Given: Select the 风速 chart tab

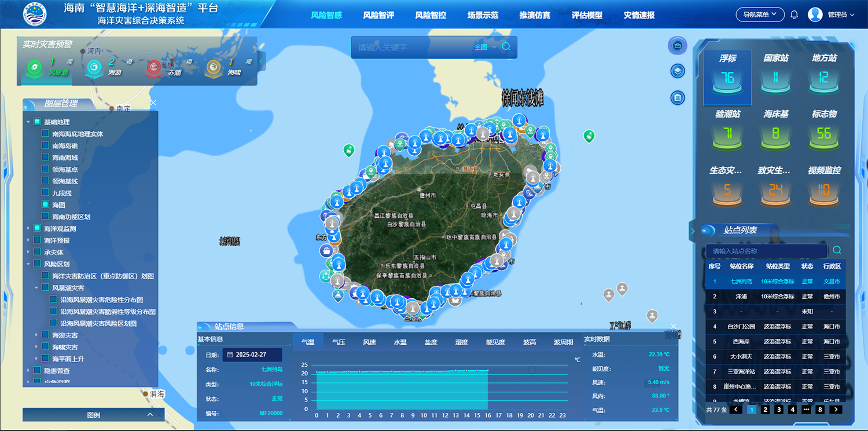Looking at the screenshot, I should tap(369, 342).
